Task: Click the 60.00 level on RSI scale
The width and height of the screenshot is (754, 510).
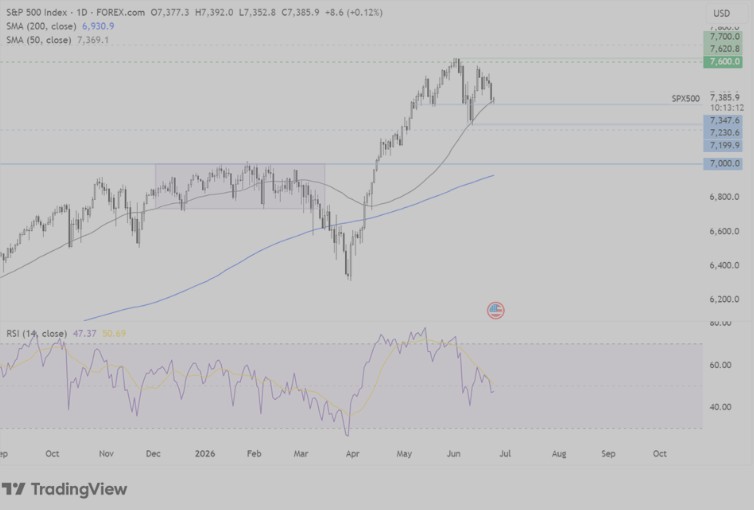Action: tap(720, 365)
